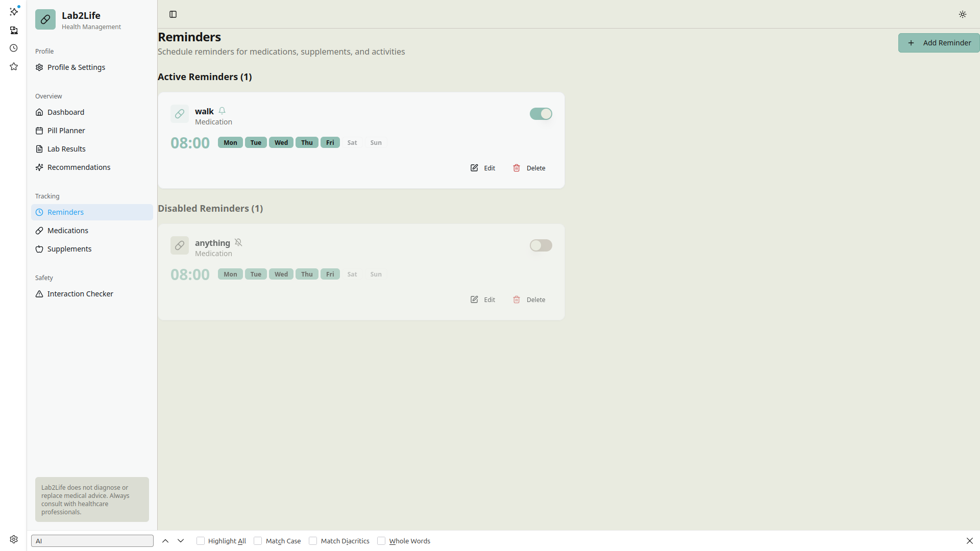Go to next find result arrow

181,541
